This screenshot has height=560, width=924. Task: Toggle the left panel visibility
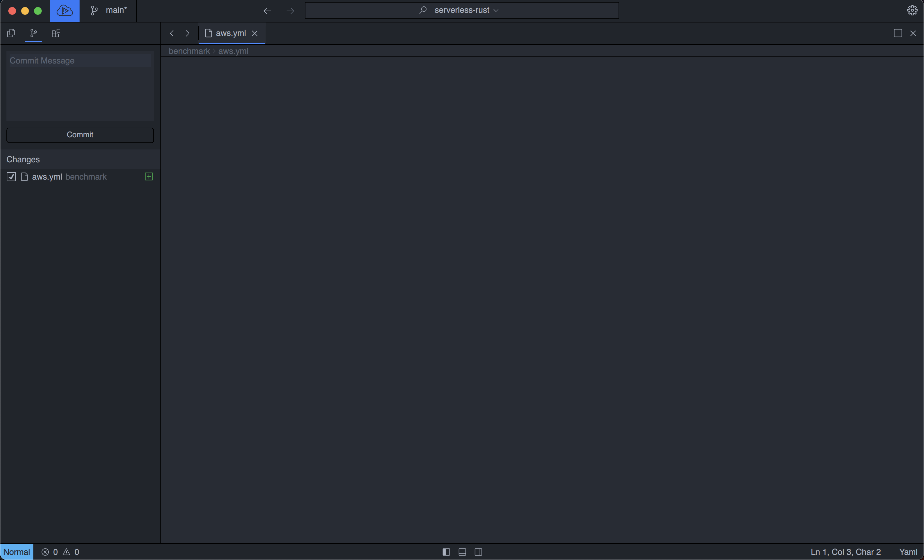click(446, 551)
